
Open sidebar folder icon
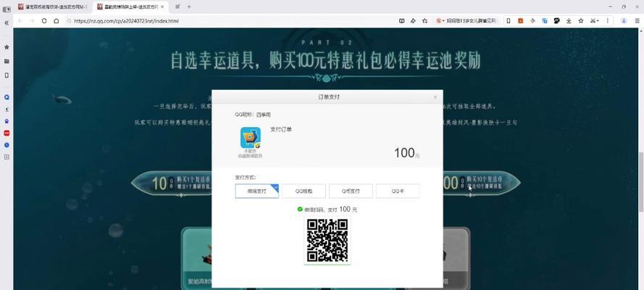[7, 61]
